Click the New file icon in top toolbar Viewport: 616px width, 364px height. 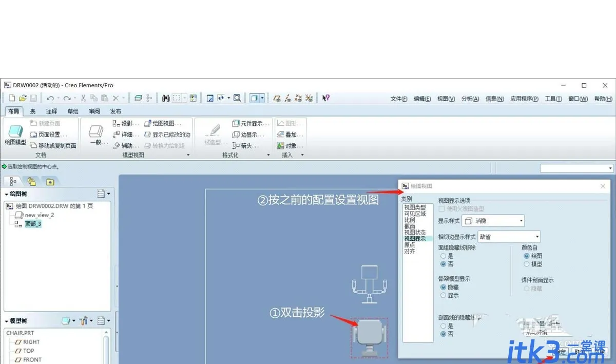(x=12, y=98)
